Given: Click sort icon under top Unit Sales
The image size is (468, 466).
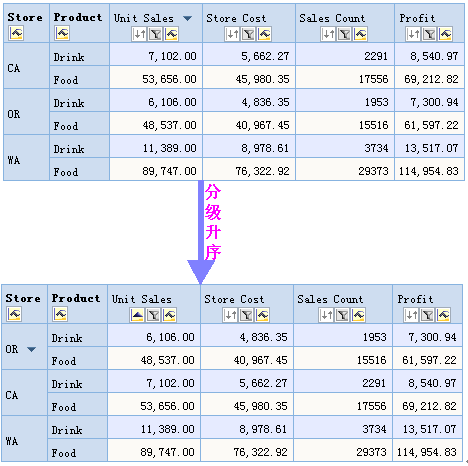Looking at the screenshot, I should tap(139, 34).
